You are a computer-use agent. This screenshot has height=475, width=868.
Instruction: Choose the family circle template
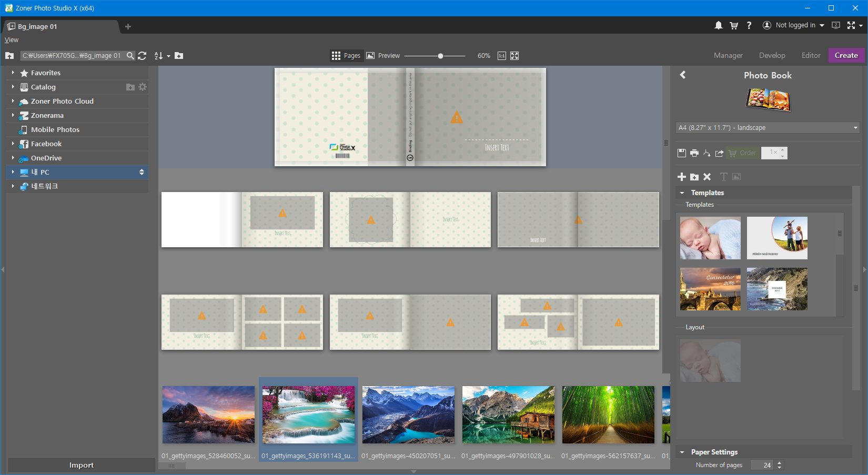click(x=777, y=238)
